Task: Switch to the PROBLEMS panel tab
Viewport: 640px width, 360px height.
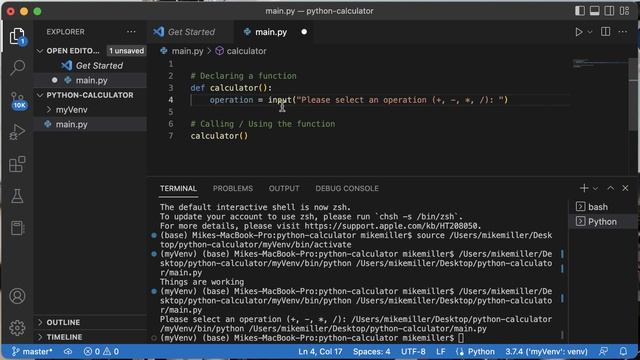Action: coord(233,189)
